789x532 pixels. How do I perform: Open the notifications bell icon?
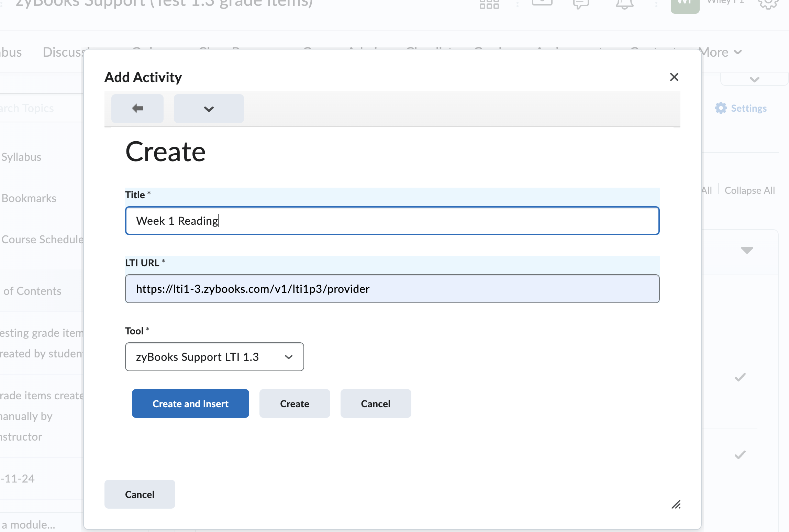[x=624, y=3]
